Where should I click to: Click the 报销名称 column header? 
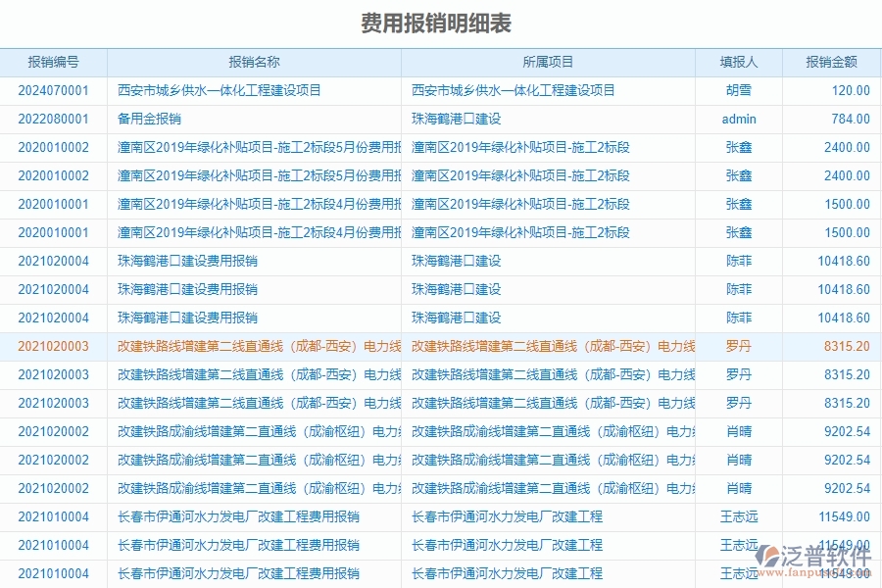coord(255,61)
